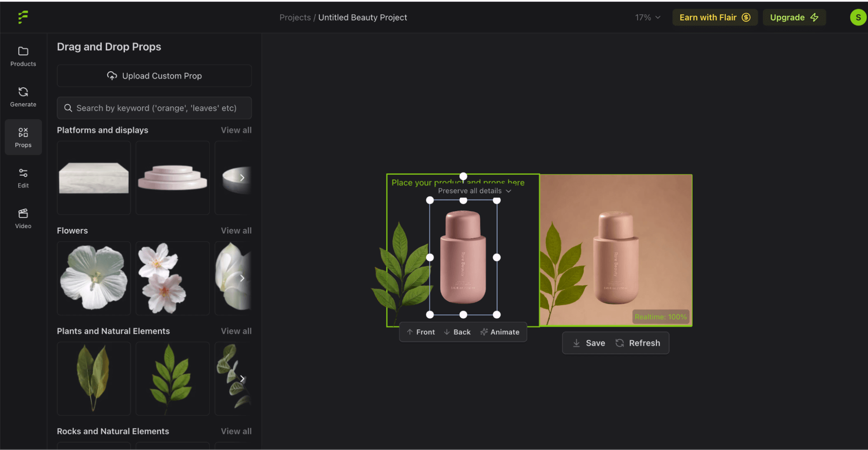Send selected product to Back

tap(457, 332)
